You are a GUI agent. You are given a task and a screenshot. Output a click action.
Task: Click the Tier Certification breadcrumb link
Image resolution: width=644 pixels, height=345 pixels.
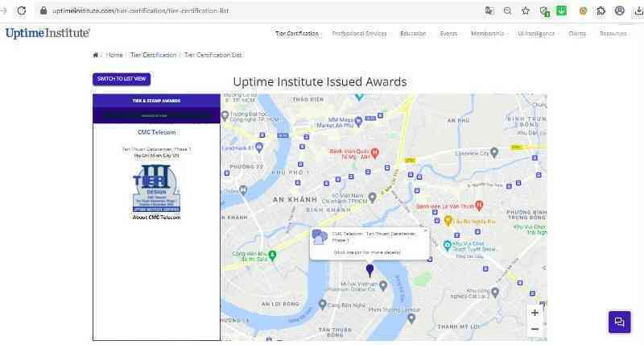coord(153,55)
